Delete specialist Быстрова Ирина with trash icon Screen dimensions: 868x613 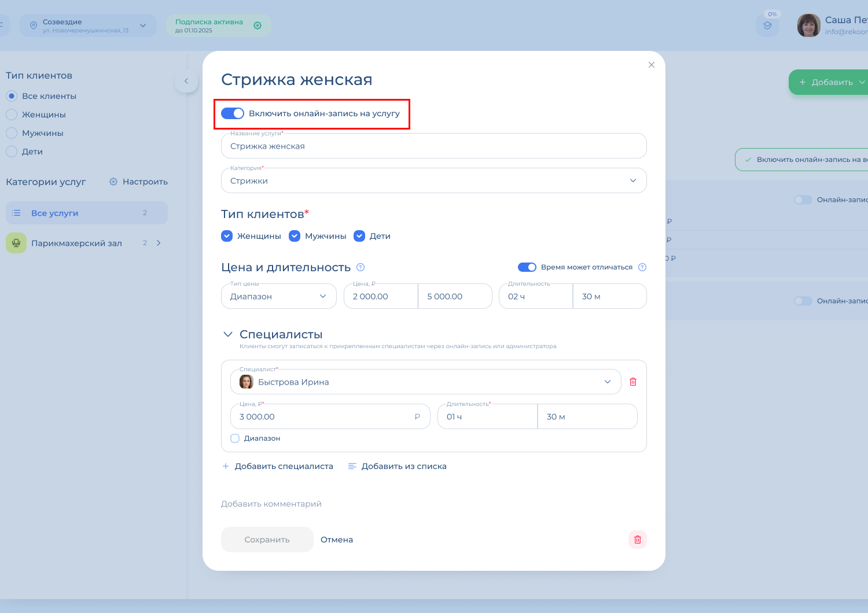point(633,382)
